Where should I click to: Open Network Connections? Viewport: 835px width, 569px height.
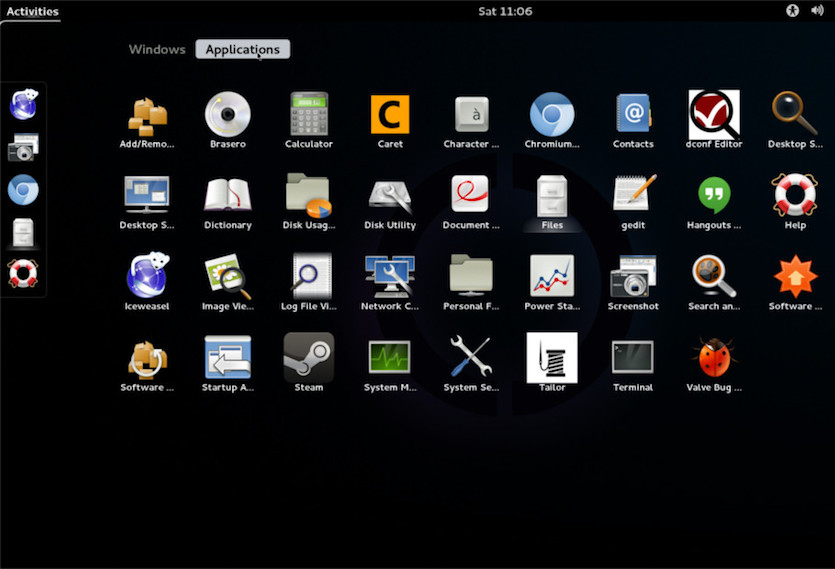point(390,282)
